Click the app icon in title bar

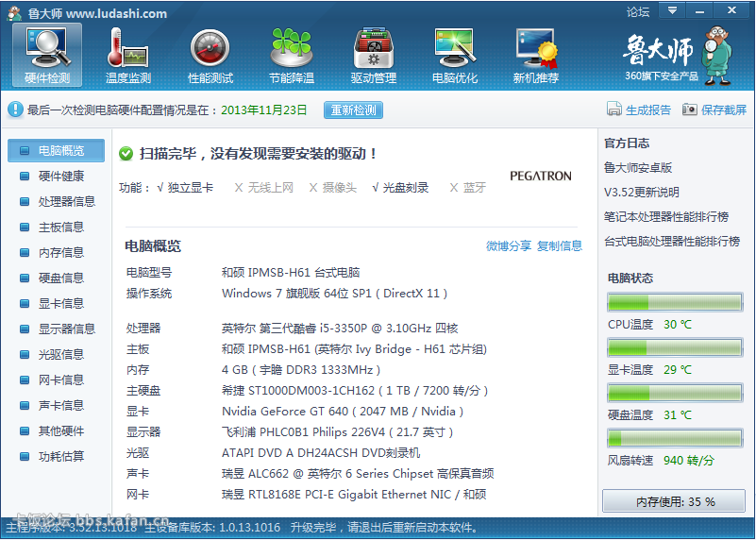(14, 13)
